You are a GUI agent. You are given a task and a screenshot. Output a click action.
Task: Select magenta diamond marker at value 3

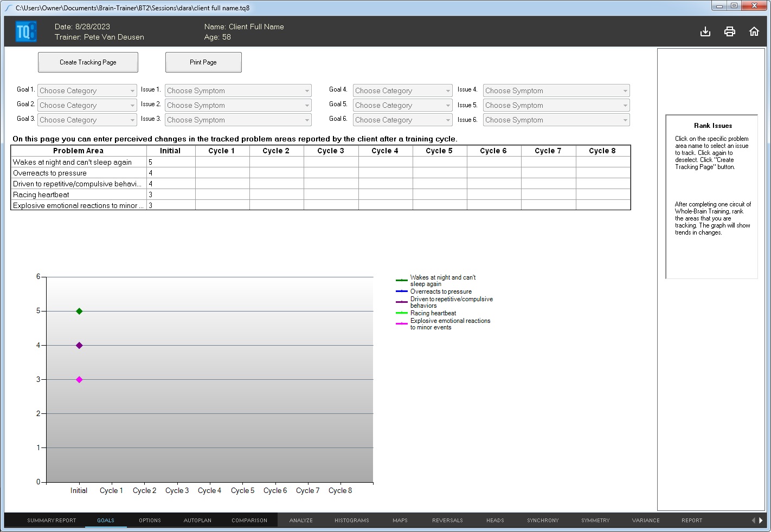[x=79, y=379]
